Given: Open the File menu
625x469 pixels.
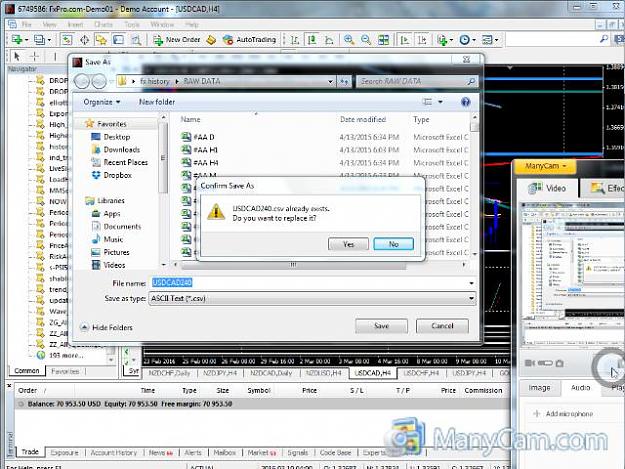Looking at the screenshot, I should [26, 24].
